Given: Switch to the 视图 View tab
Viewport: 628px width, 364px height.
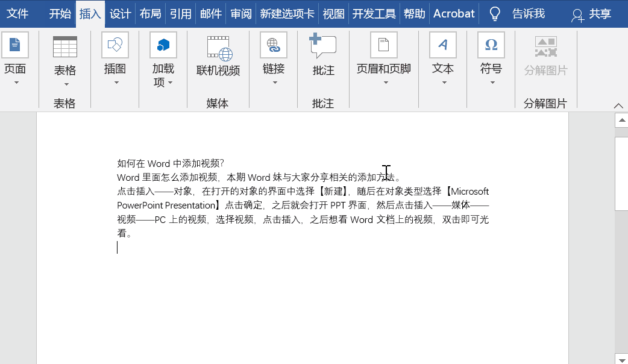Looking at the screenshot, I should [334, 14].
